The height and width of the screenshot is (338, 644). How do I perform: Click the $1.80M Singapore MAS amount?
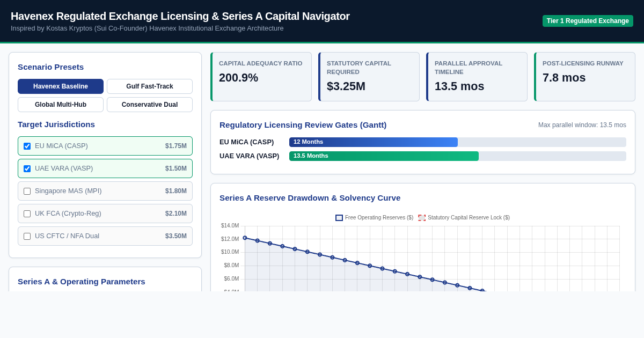(176, 191)
